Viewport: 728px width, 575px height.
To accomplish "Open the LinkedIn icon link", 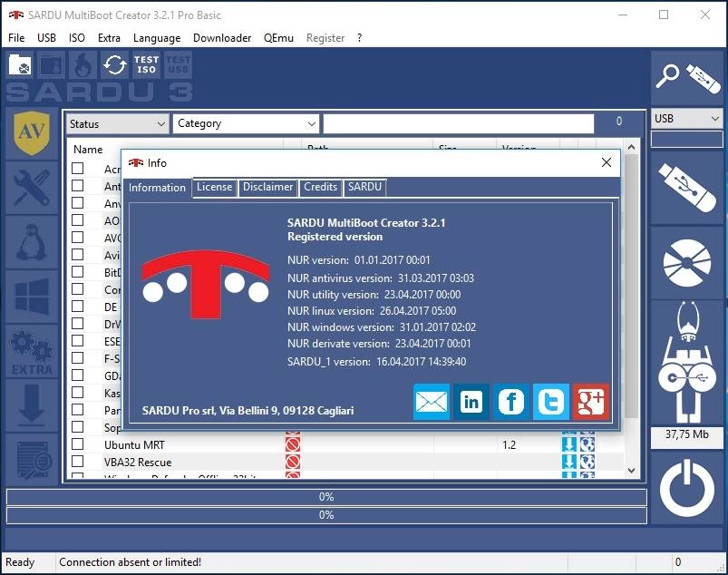I will (x=471, y=402).
